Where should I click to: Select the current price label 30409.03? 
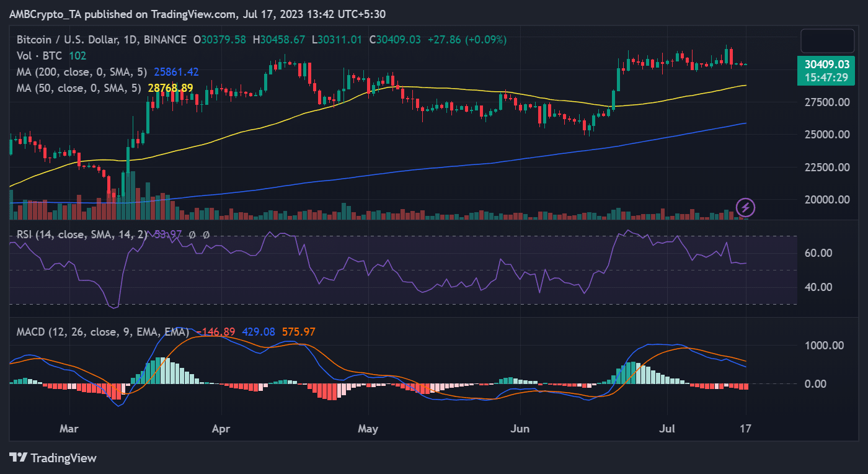[x=826, y=64]
